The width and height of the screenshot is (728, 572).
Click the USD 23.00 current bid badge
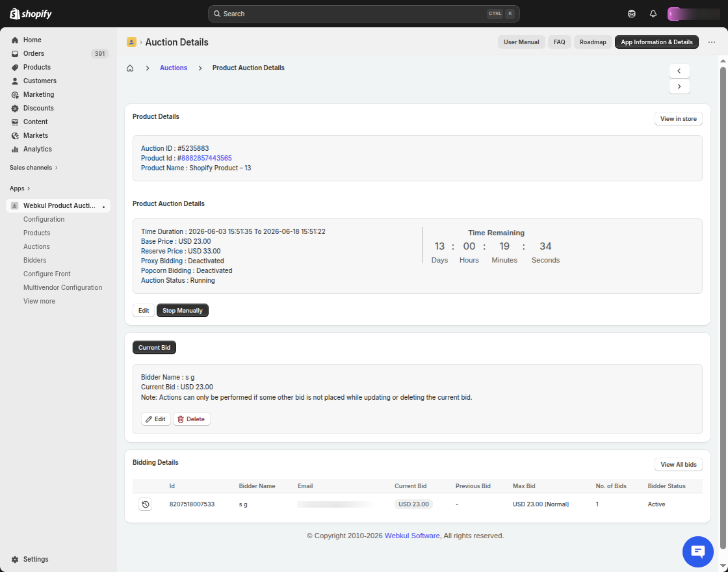[x=413, y=504]
